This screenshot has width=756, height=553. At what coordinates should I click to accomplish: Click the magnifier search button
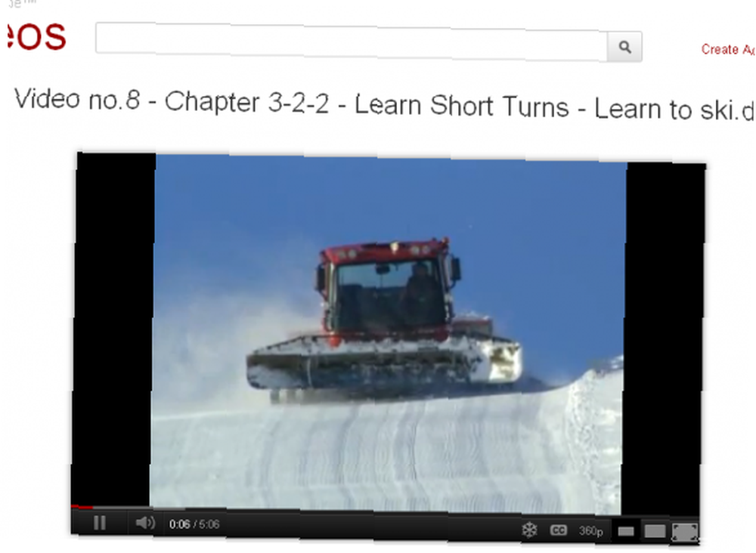tap(624, 47)
